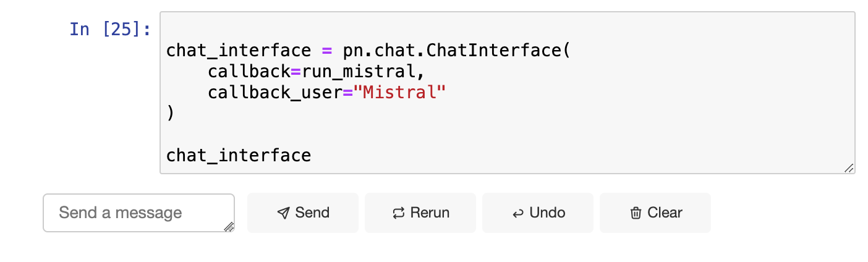The width and height of the screenshot is (868, 262).
Task: Select the In [25] cell prompt
Action: click(110, 29)
